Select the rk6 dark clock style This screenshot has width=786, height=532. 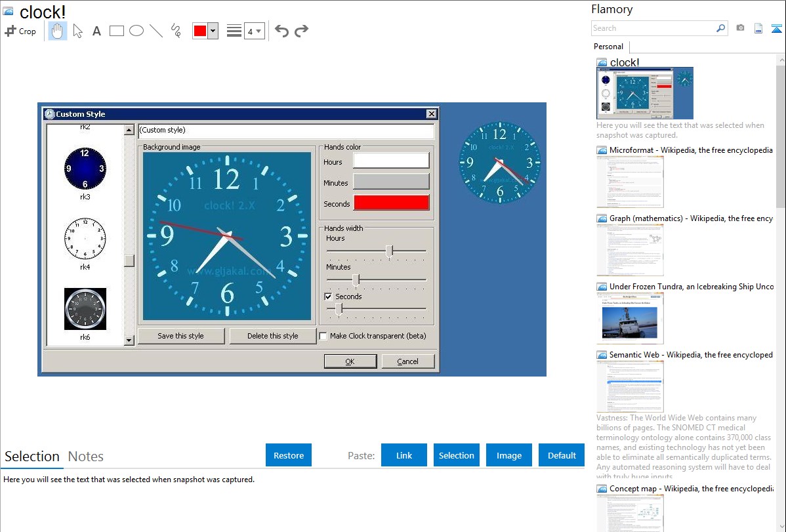(85, 309)
